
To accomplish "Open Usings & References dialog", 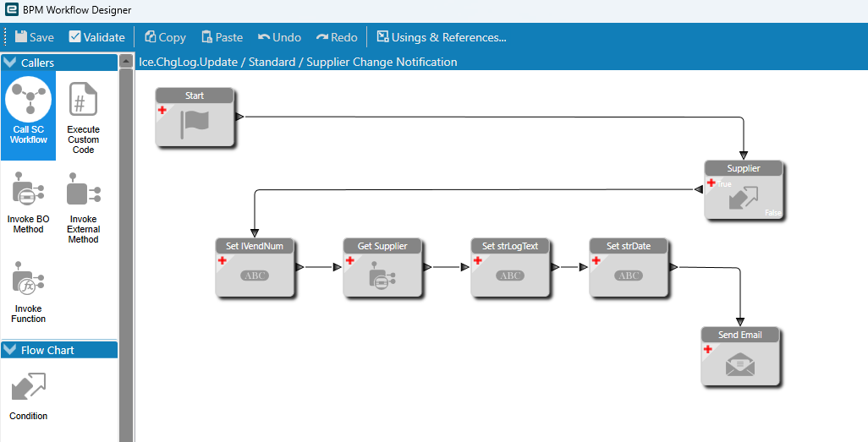I will pos(442,37).
